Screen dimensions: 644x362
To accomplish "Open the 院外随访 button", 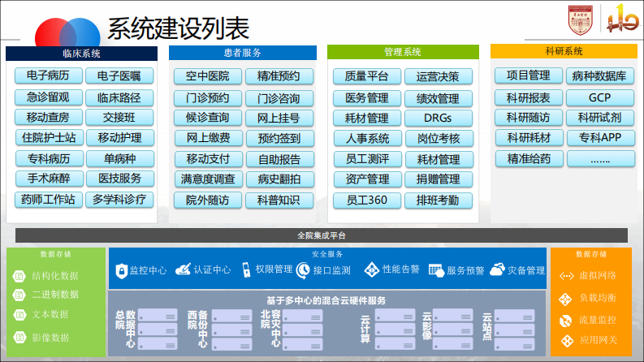I will pos(207,200).
